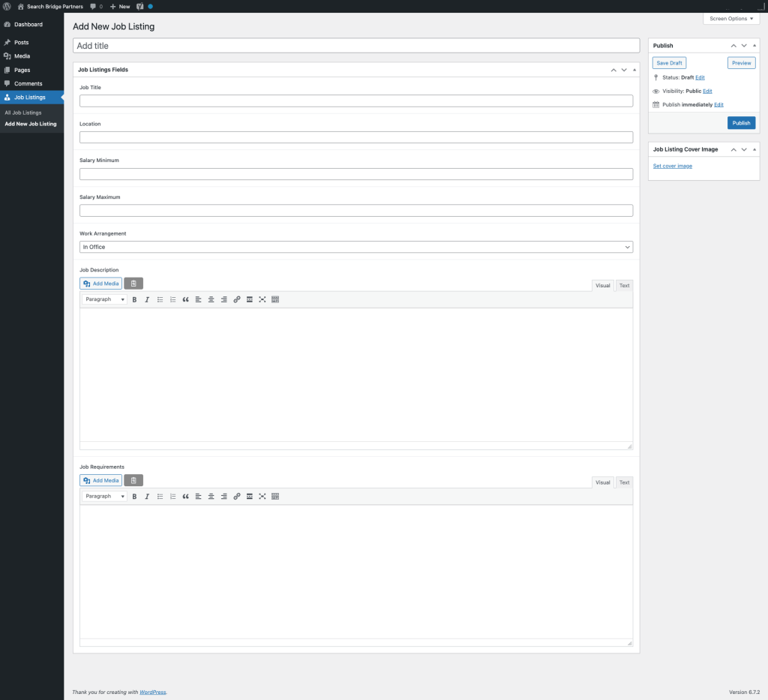Enter fullscreen in Job Requirements editor
The image size is (768, 700).
pyautogui.click(x=262, y=496)
